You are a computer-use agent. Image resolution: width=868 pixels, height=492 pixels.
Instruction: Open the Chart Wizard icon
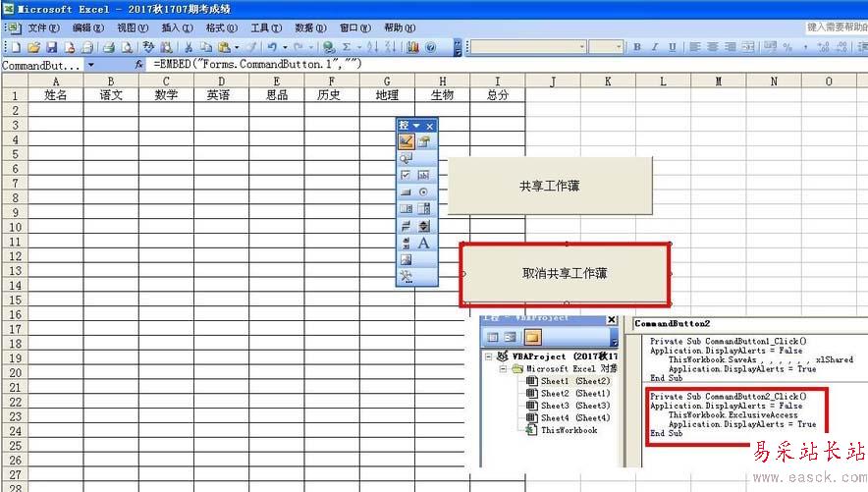[x=413, y=47]
